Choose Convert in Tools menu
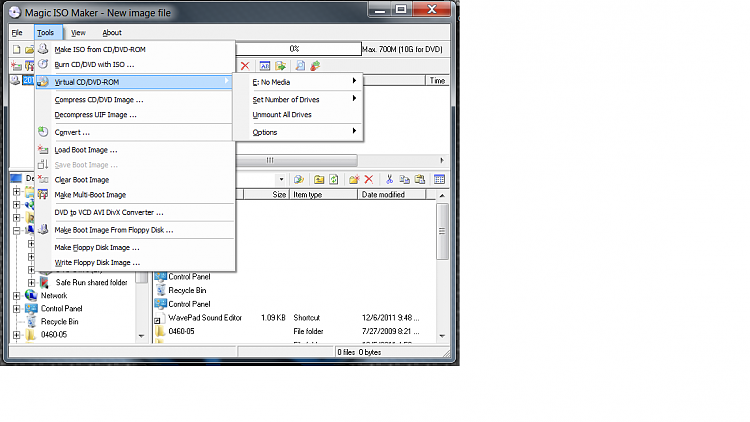The height and width of the screenshot is (422, 750). click(135, 133)
